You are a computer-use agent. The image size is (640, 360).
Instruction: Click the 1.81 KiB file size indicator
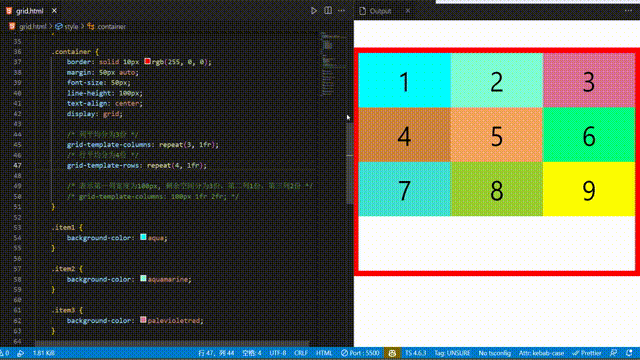coord(44,353)
